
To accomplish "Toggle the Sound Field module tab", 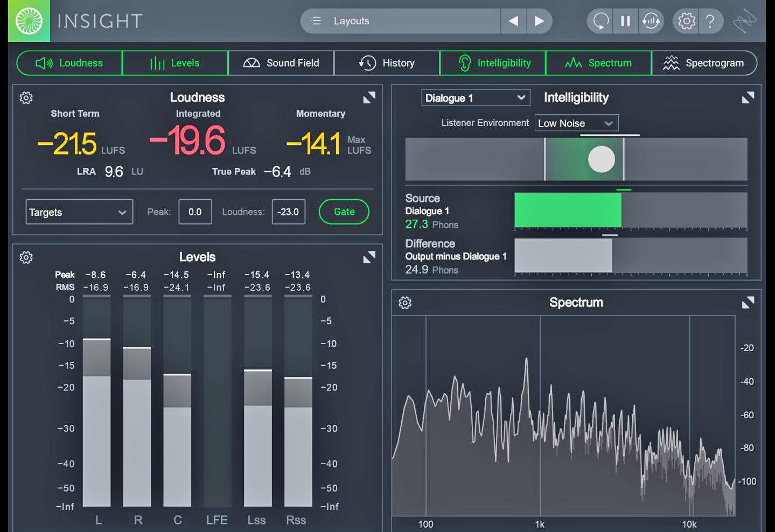I will point(281,63).
